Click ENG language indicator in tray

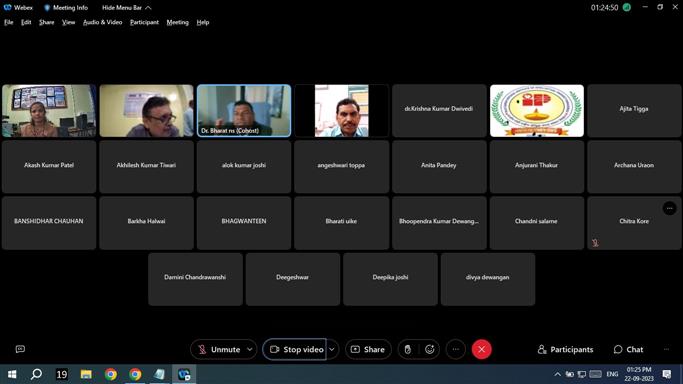[x=612, y=374]
